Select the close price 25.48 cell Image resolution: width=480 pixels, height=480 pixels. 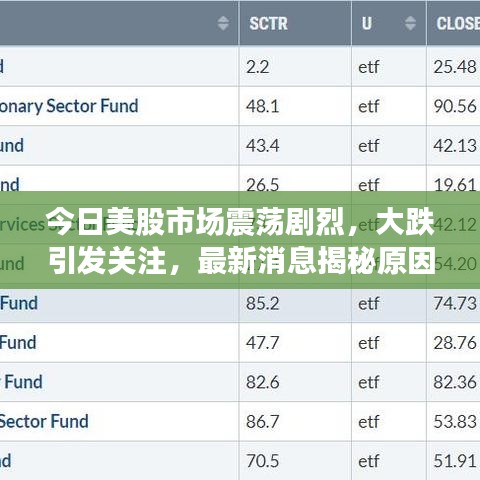[x=454, y=67]
